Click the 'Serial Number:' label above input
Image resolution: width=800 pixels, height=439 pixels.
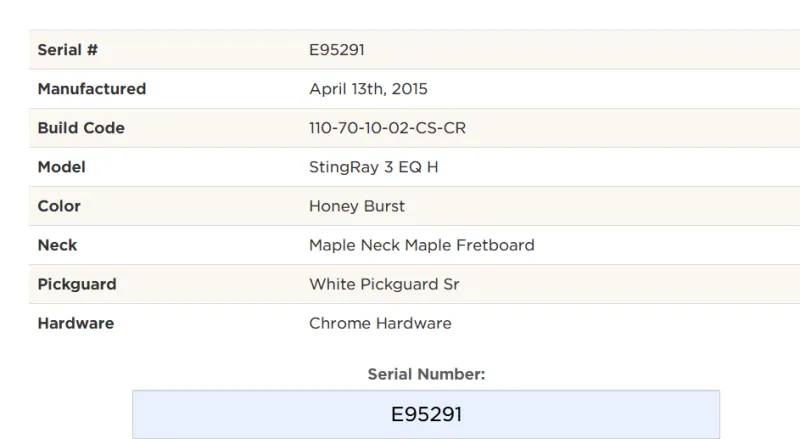pyautogui.click(x=426, y=374)
